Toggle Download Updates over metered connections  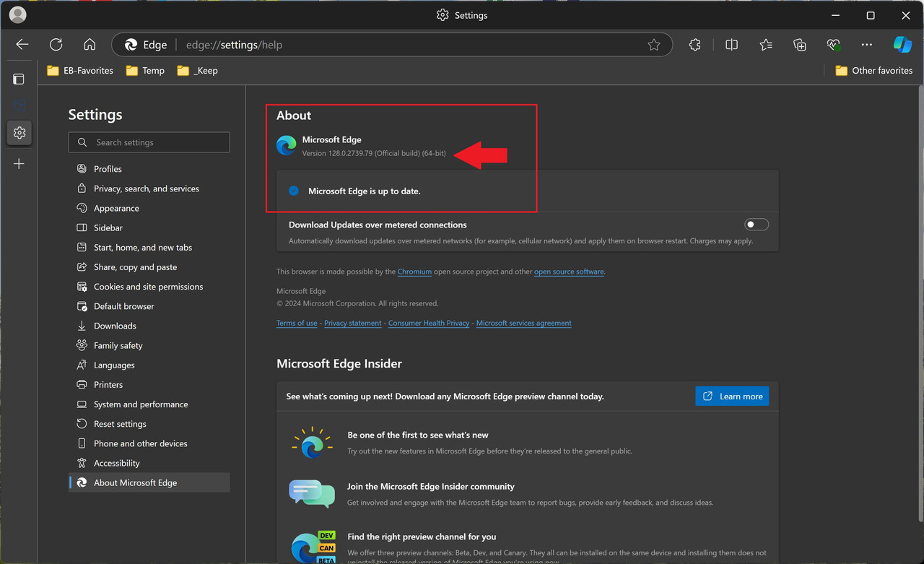[757, 225]
